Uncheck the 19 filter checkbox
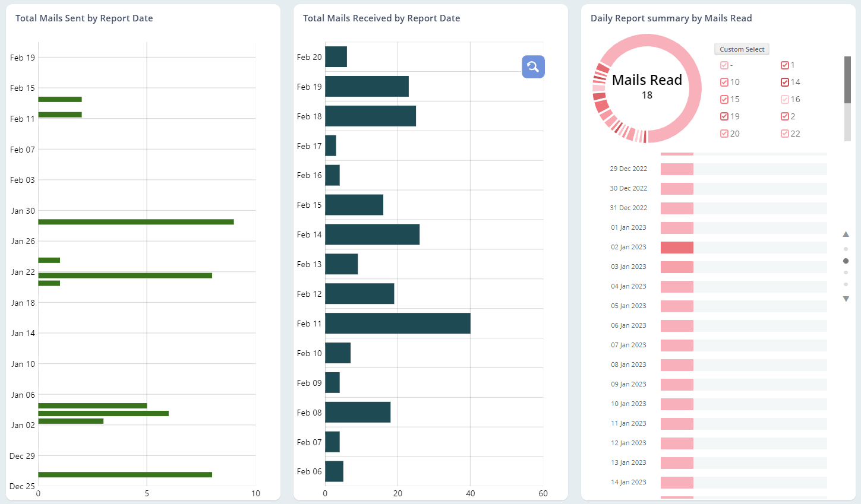 [723, 116]
